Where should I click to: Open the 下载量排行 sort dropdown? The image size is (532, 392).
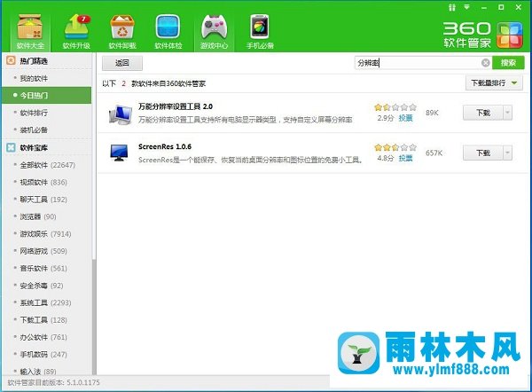click(494, 82)
